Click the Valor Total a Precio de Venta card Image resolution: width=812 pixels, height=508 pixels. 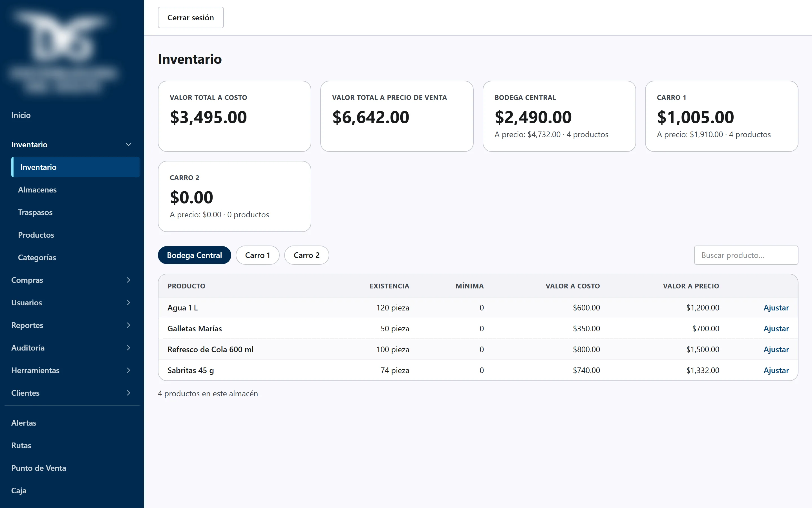coord(397,116)
